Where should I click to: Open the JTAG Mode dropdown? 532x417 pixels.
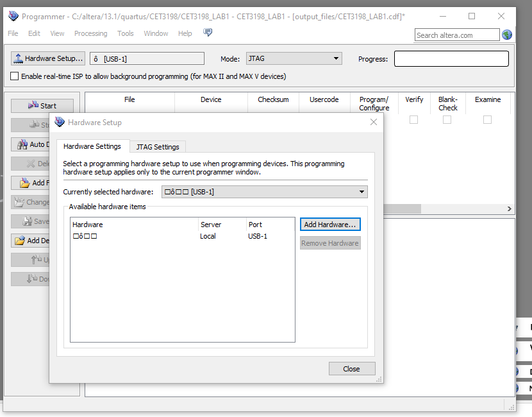coord(294,58)
